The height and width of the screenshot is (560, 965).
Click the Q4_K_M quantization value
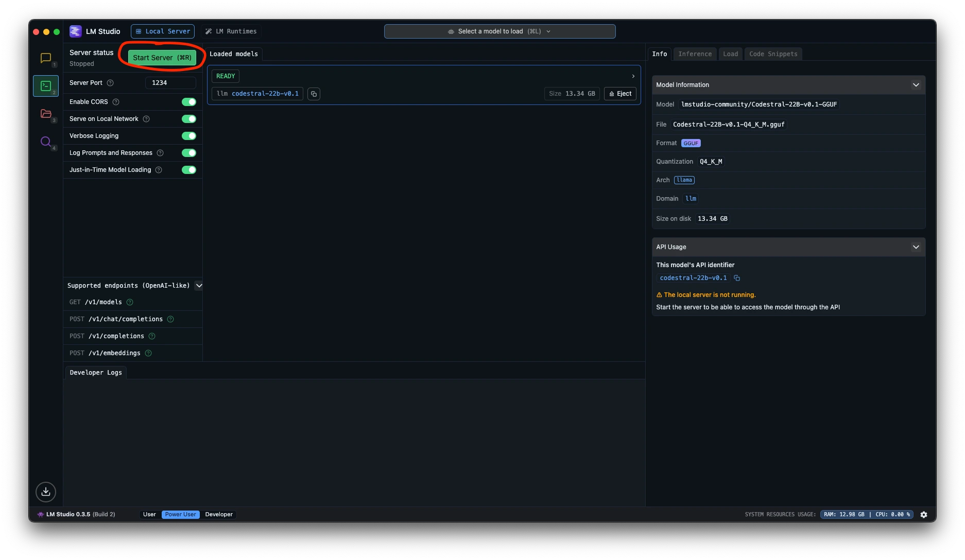(x=711, y=162)
